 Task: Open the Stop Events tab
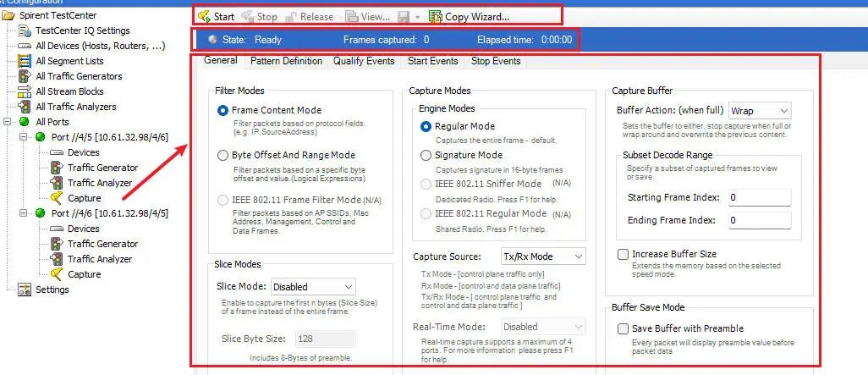click(x=496, y=61)
